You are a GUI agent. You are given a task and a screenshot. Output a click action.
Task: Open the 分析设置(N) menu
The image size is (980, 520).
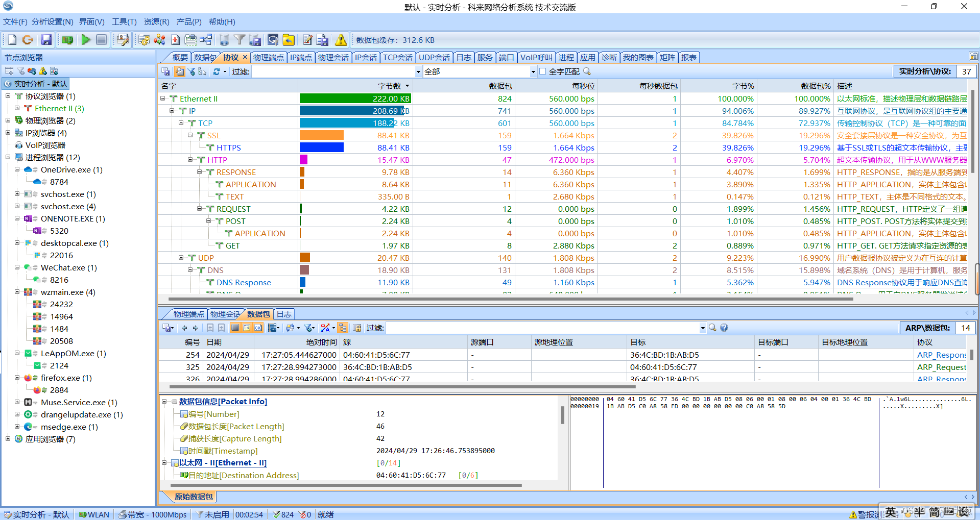click(53, 21)
